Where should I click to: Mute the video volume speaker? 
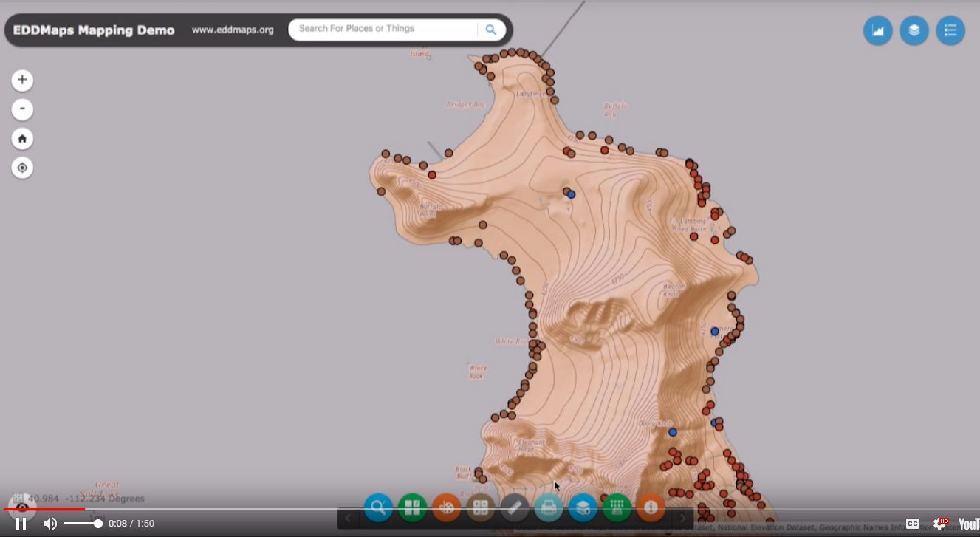(49, 524)
